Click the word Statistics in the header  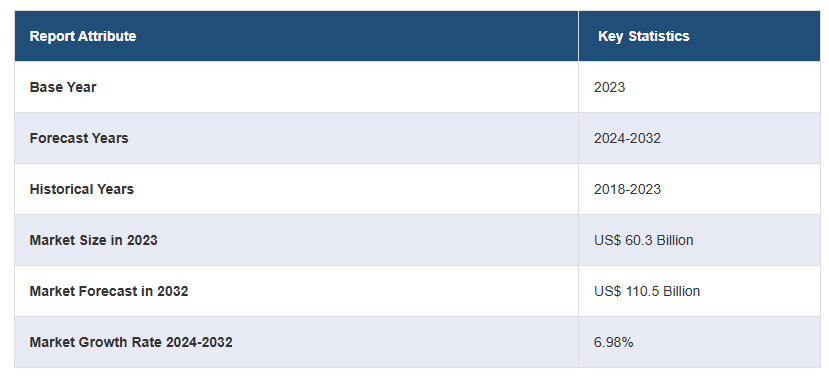pyautogui.click(x=659, y=36)
